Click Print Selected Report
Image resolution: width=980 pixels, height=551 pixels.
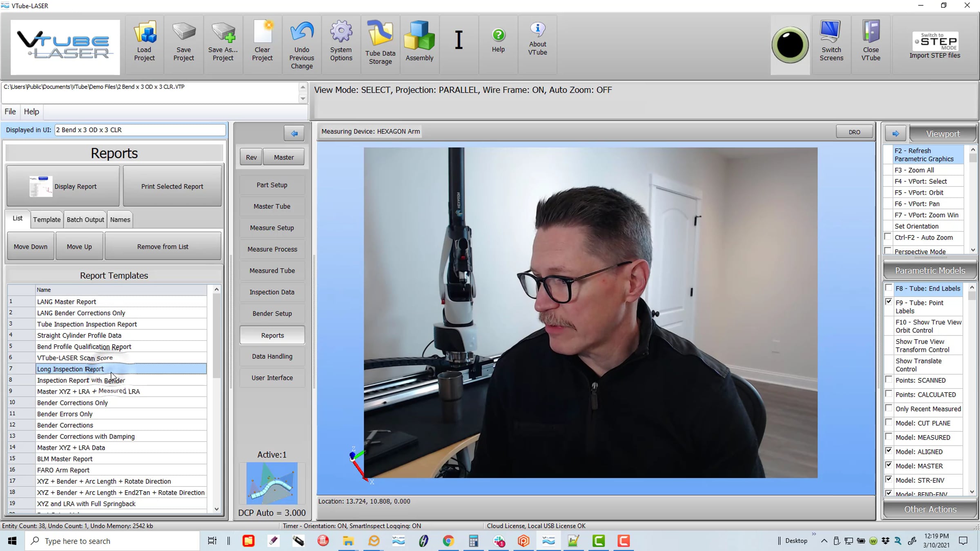pos(172,186)
